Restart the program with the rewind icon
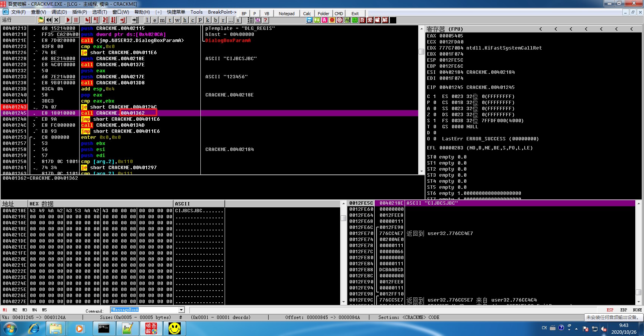 (49, 20)
